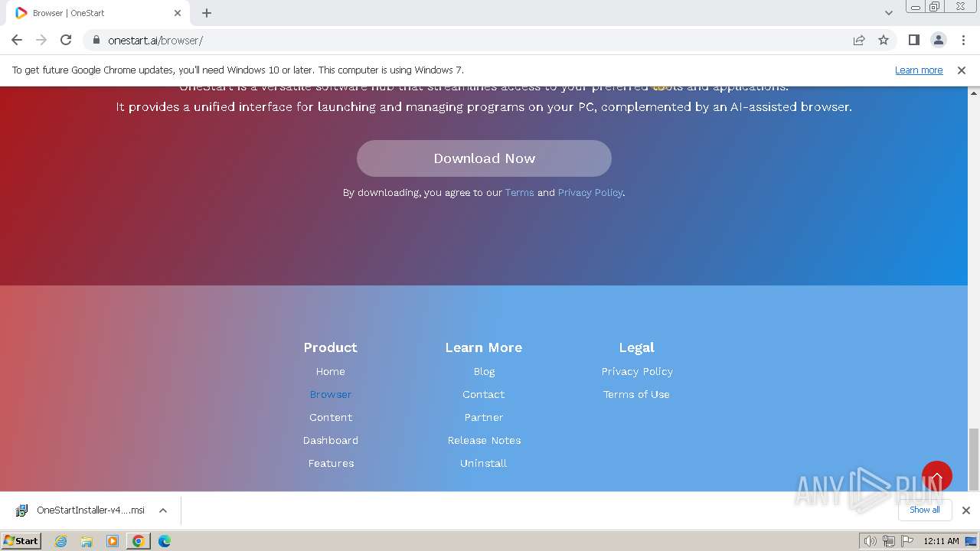View Release Notes footer link
Image resolution: width=980 pixels, height=551 pixels.
(484, 441)
